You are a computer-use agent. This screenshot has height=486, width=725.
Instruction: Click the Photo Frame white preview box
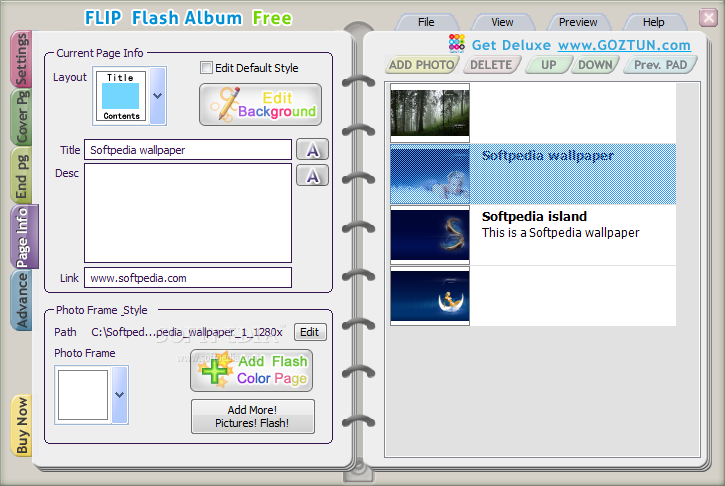coord(83,395)
